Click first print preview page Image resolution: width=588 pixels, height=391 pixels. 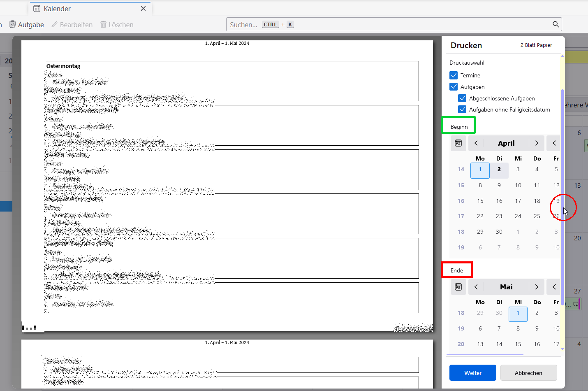(227, 185)
